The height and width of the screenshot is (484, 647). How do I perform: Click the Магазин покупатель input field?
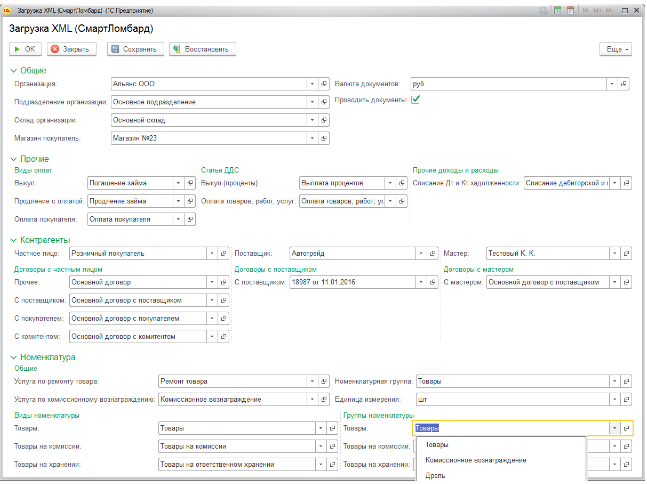tap(209, 138)
